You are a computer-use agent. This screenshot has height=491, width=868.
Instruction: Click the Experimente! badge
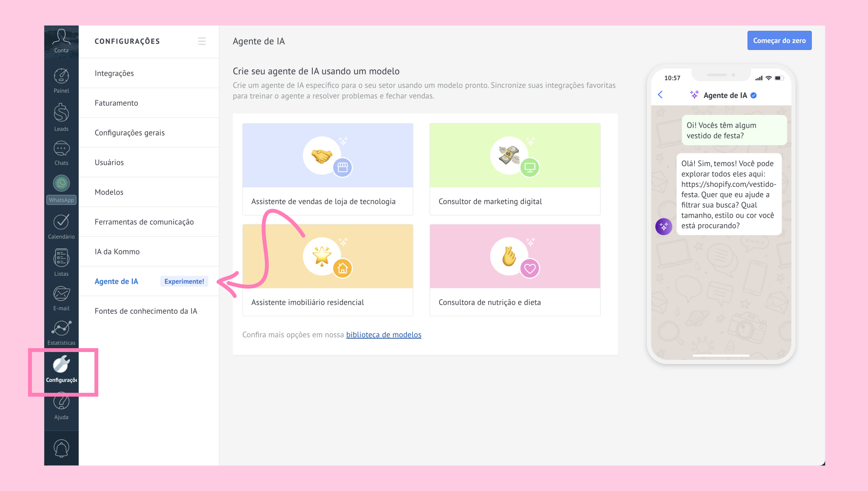pos(184,281)
